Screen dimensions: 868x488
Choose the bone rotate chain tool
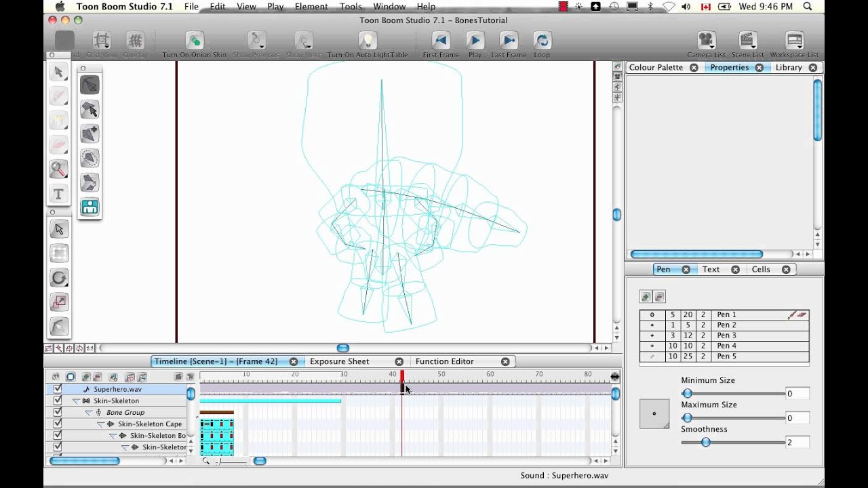tap(90, 182)
